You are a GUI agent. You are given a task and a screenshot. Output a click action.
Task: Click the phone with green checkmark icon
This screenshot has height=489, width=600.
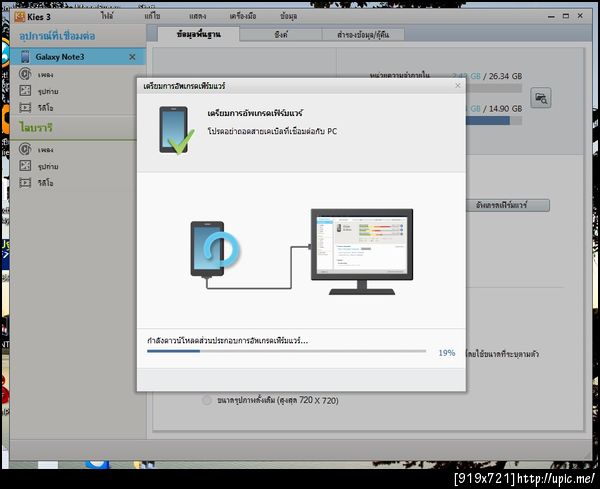[x=176, y=130]
